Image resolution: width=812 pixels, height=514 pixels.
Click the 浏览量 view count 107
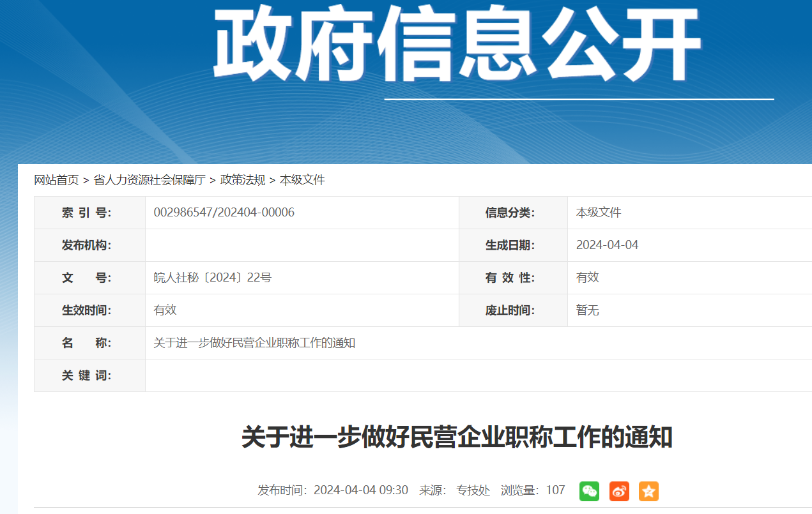click(555, 490)
